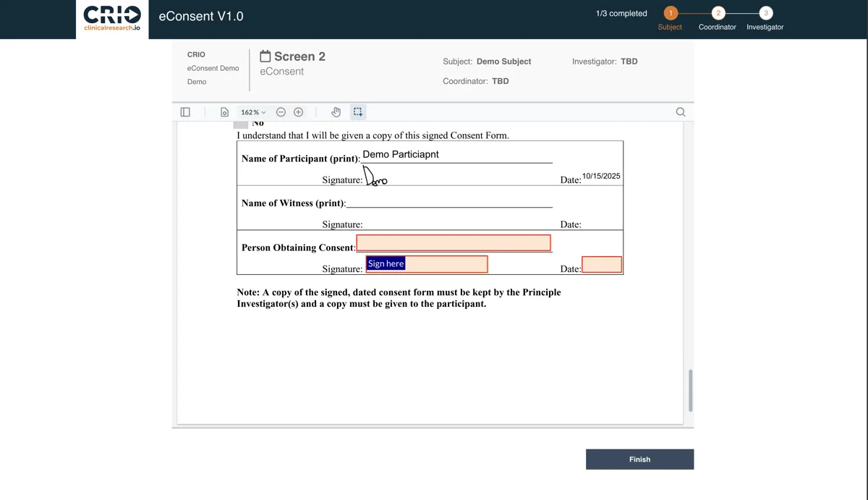Viewport: 868px width, 500px height.
Task: Toggle the left sidebar panel icon
Action: pos(185,112)
